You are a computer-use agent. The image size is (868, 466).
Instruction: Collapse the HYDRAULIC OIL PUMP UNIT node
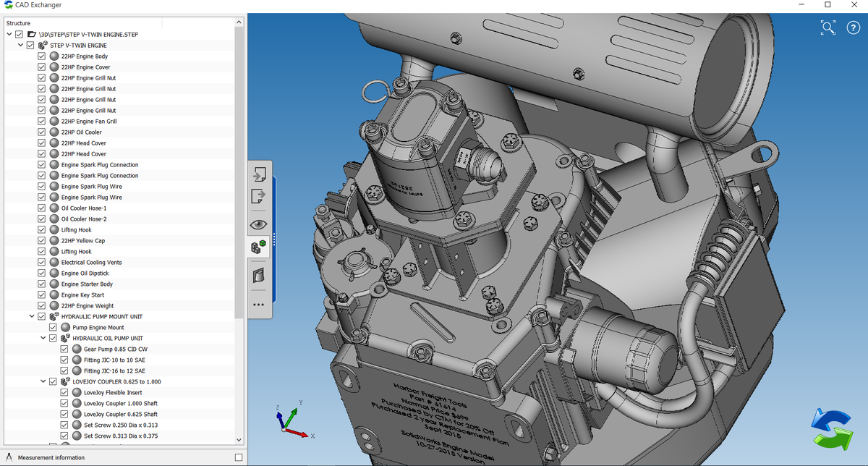tap(43, 338)
